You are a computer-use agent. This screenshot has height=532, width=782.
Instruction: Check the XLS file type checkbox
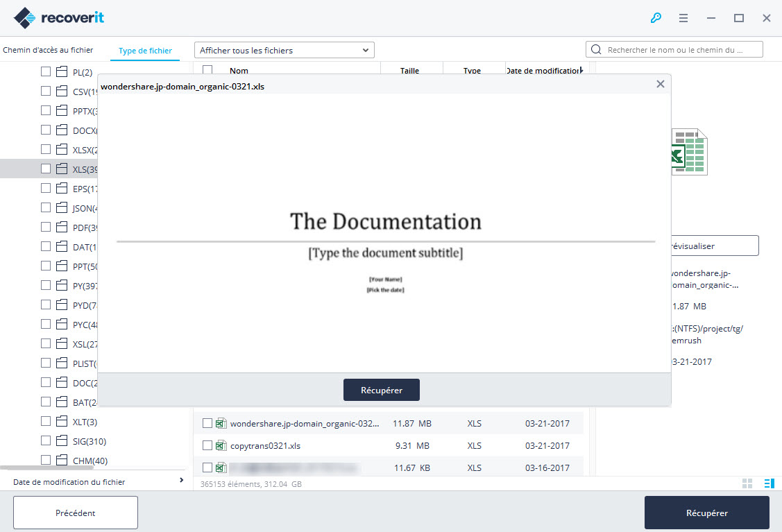[x=46, y=169]
